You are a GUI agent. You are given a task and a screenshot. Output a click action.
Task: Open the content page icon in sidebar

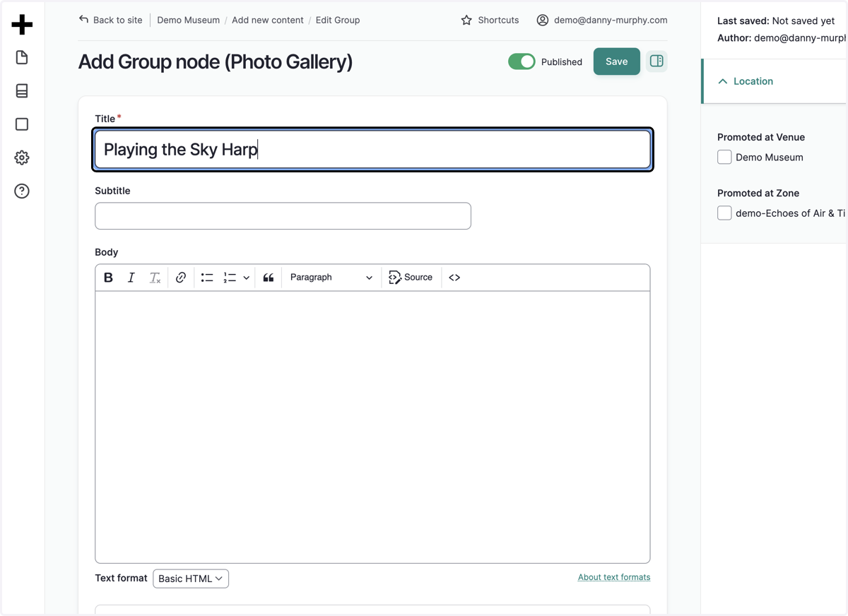pos(22,57)
